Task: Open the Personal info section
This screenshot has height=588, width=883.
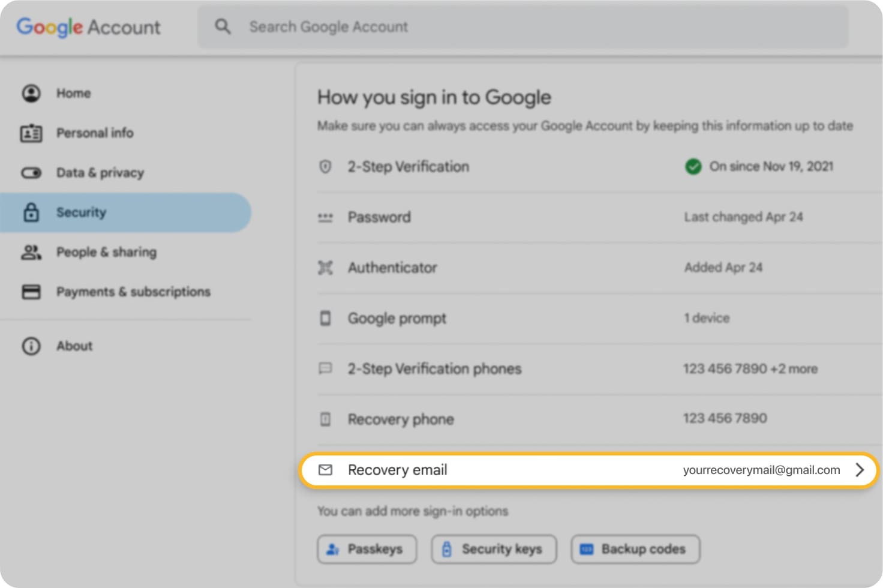Action: tap(95, 133)
